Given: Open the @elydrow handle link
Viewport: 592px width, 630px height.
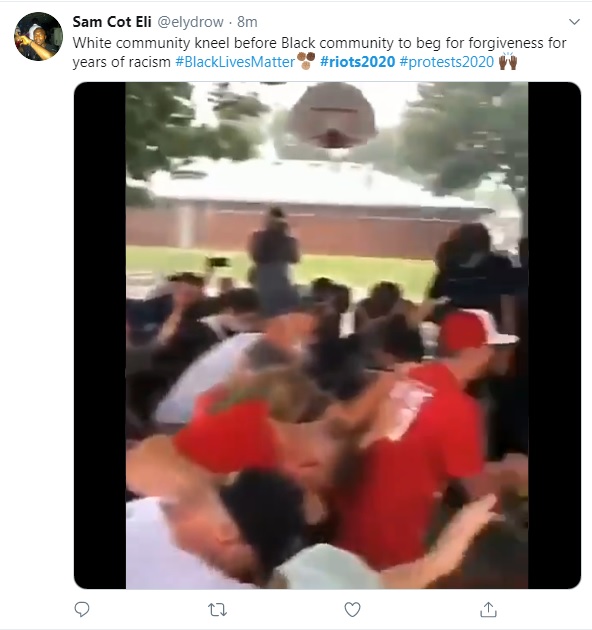Looking at the screenshot, I should pyautogui.click(x=190, y=22).
